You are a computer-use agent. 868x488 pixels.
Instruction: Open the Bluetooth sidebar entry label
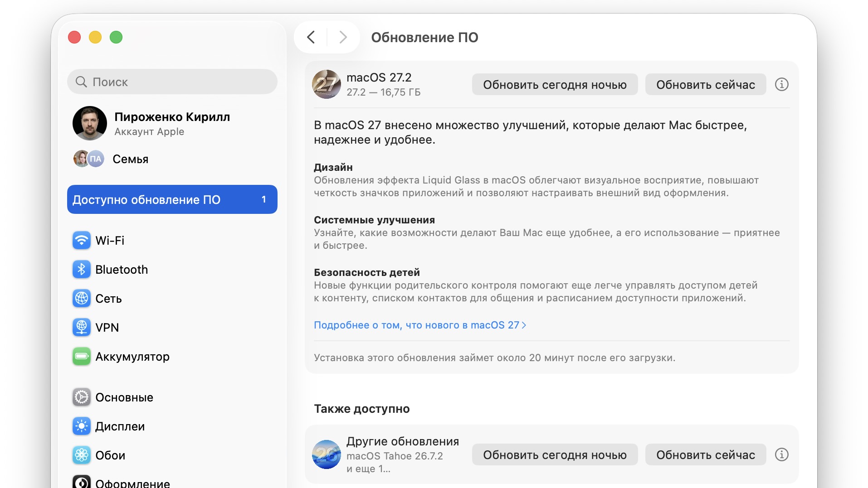pos(122,270)
